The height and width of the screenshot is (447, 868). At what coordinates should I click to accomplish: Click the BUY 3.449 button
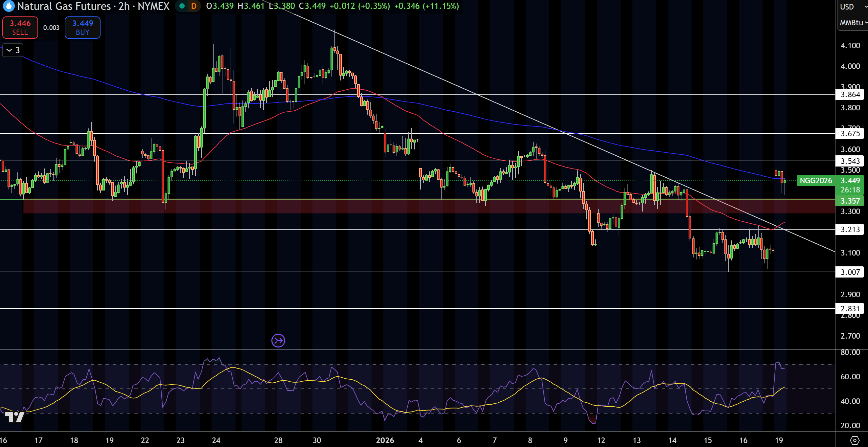coord(82,28)
